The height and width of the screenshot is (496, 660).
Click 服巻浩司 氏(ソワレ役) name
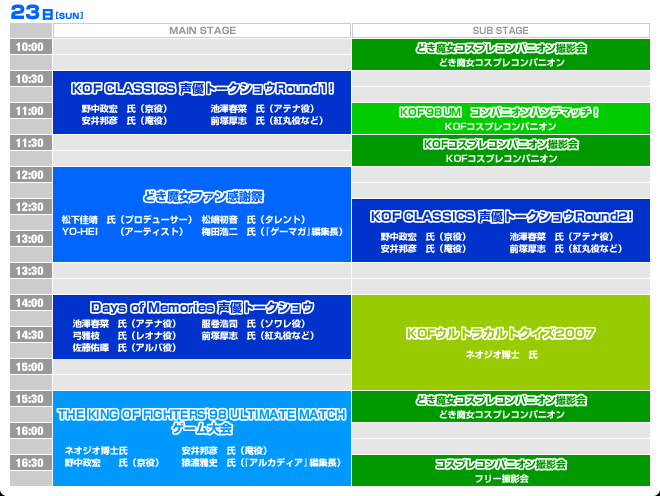click(253, 324)
